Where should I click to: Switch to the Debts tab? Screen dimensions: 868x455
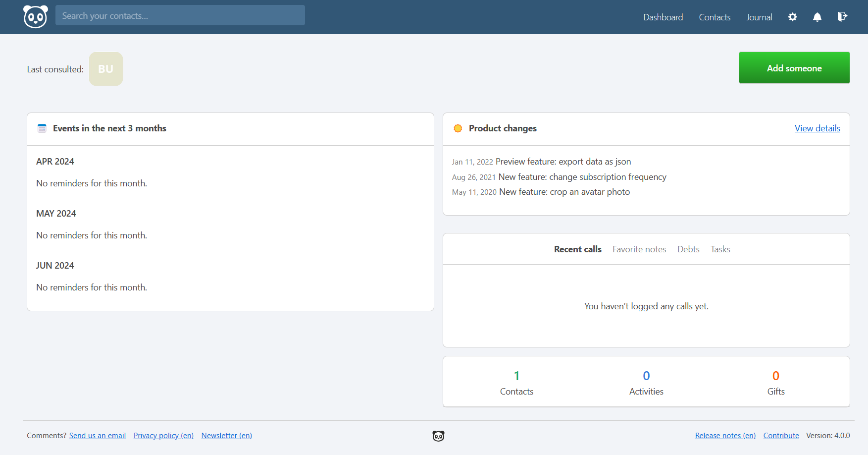coord(688,249)
